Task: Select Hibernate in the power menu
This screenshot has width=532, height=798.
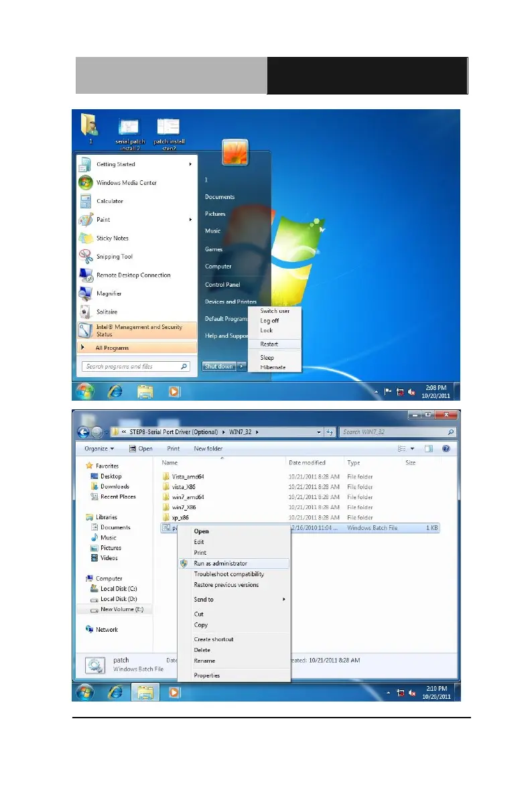Action: pyautogui.click(x=275, y=367)
